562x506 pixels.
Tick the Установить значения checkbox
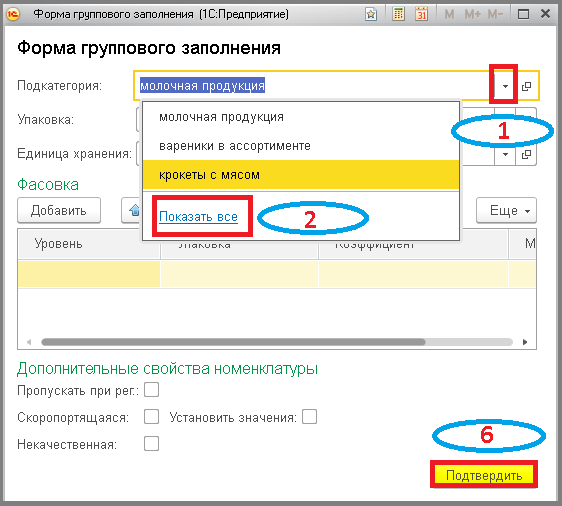pyautogui.click(x=309, y=417)
